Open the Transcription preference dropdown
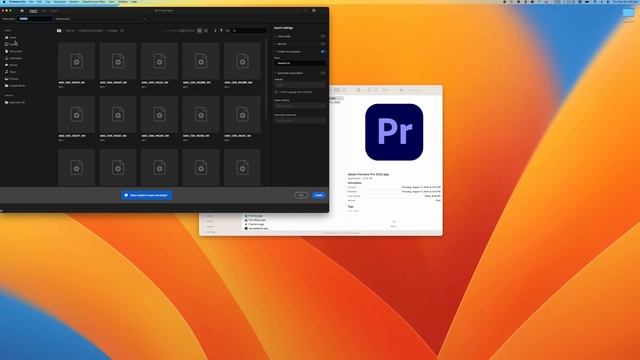This screenshot has height=360, width=640. 300,120
